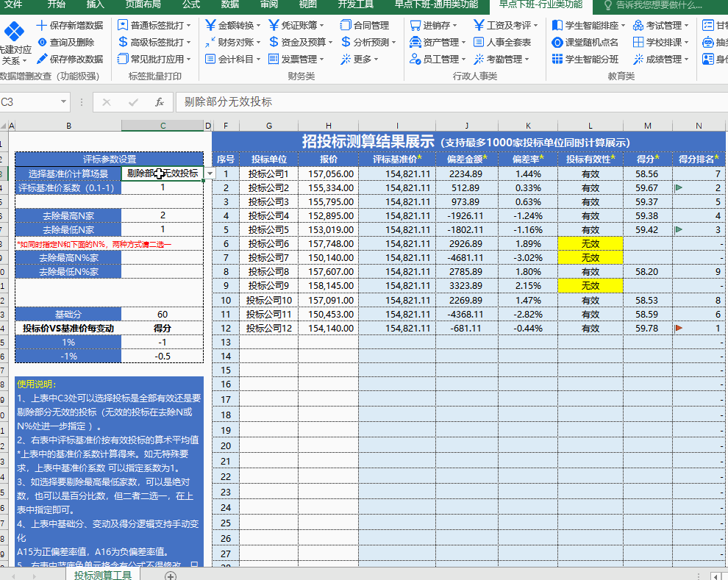Open 更多 finance tools
This screenshot has width=728, height=580.
click(x=360, y=59)
